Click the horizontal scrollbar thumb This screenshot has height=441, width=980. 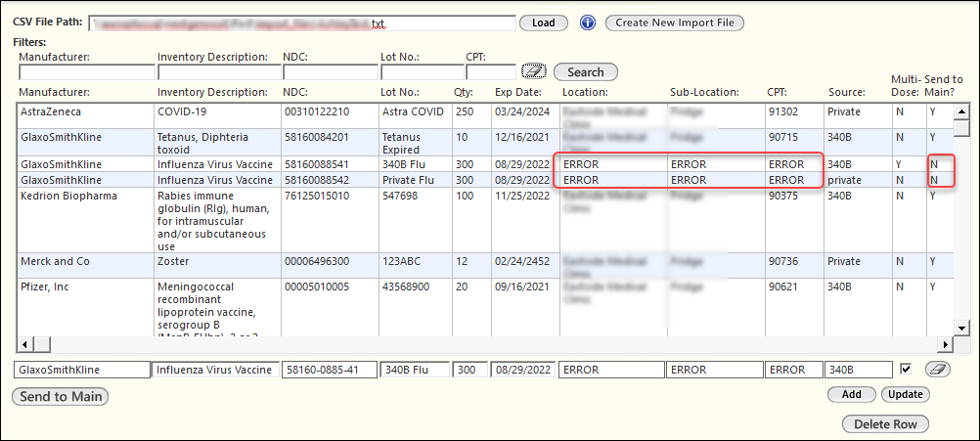pyautogui.click(x=42, y=344)
